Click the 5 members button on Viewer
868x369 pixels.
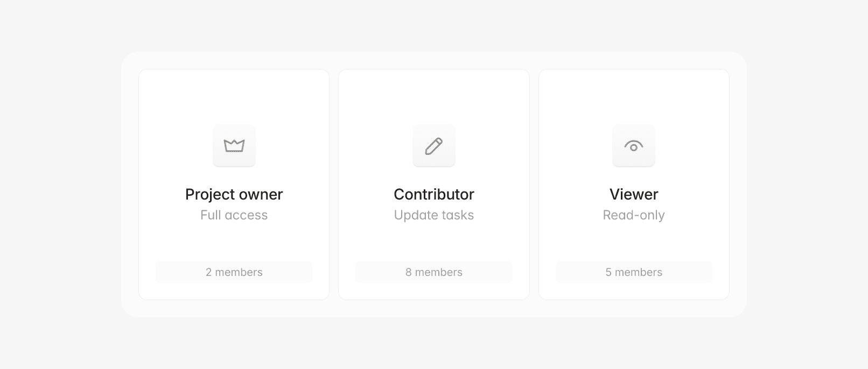pos(634,272)
